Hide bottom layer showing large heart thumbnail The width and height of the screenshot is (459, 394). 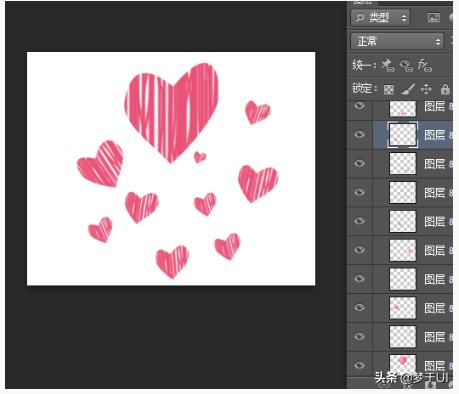359,365
